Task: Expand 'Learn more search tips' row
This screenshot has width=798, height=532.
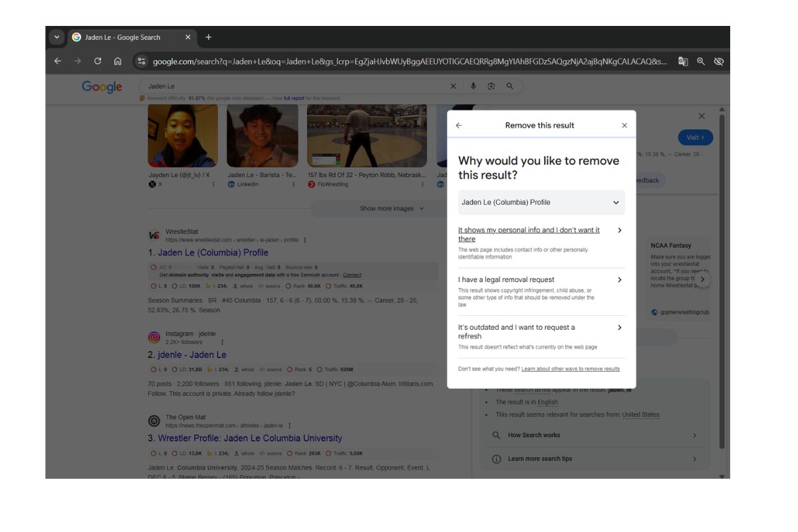Action: (594, 459)
